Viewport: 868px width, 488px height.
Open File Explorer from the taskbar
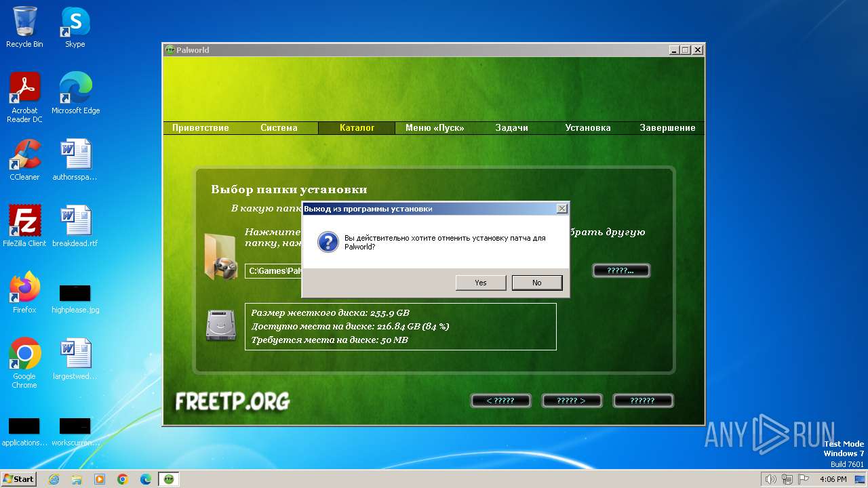[77, 479]
